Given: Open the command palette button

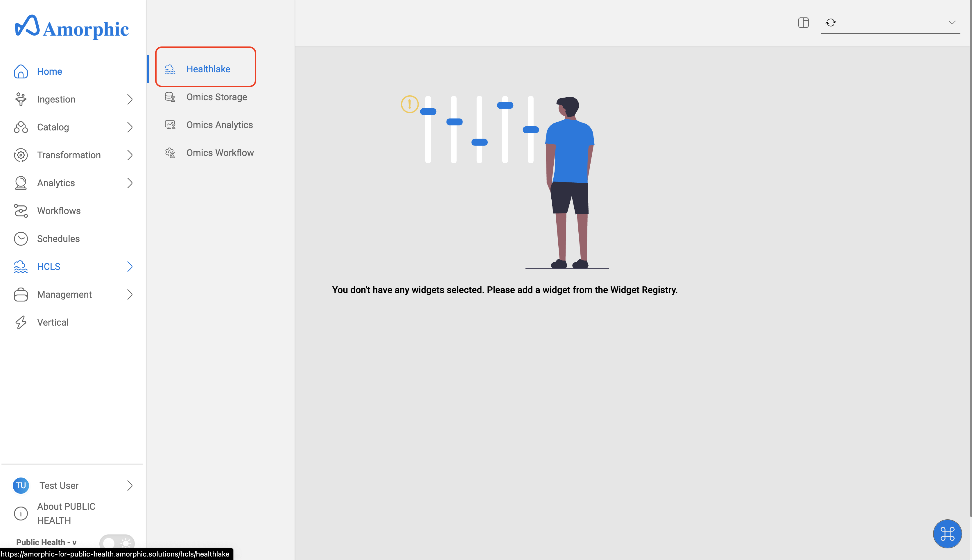Looking at the screenshot, I should point(947,534).
